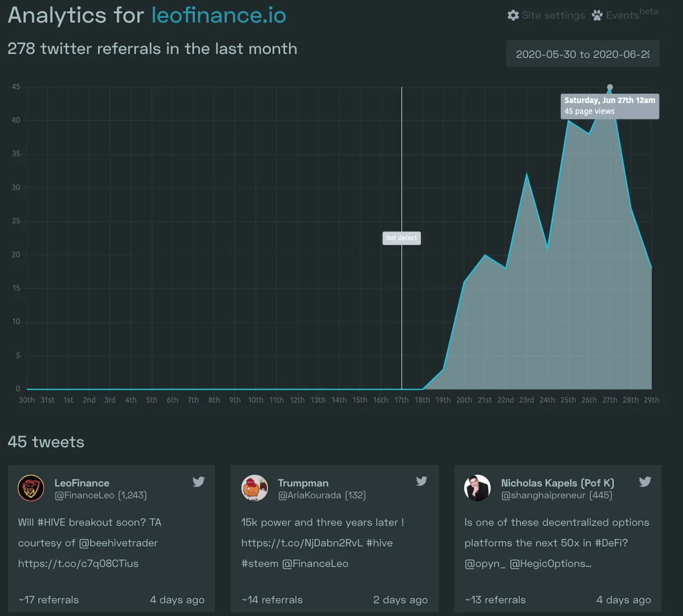Click Twitter bird icon on LeoFinance tweet

pos(198,482)
